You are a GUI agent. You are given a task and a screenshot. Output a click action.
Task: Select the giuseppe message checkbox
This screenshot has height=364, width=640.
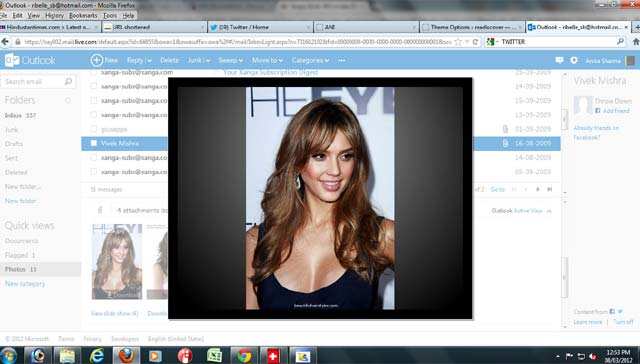tap(93, 129)
